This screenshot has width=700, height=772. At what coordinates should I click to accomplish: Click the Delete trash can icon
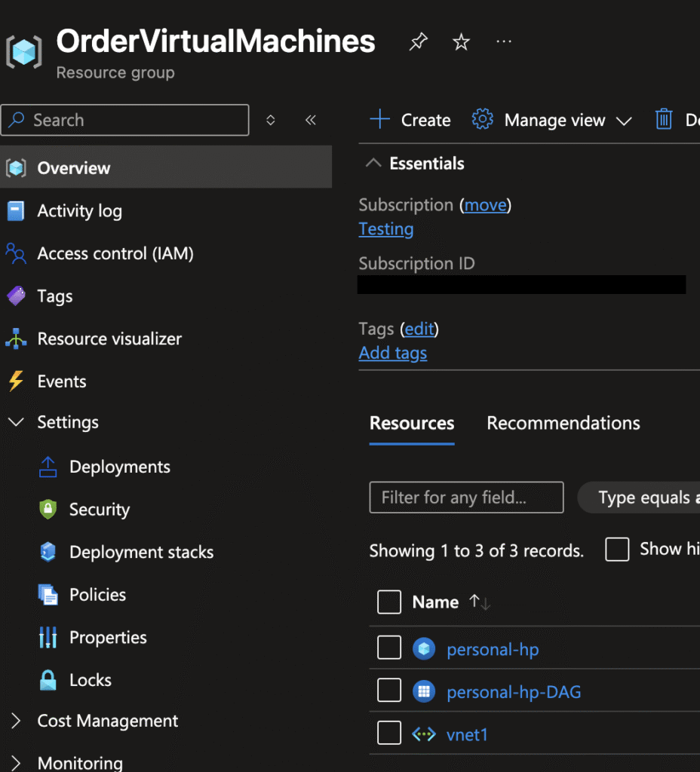pos(664,119)
